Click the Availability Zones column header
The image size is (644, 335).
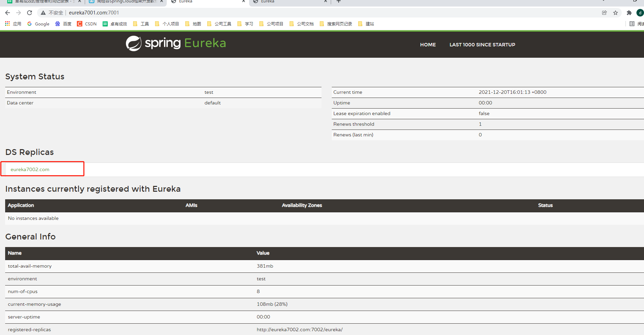point(302,205)
